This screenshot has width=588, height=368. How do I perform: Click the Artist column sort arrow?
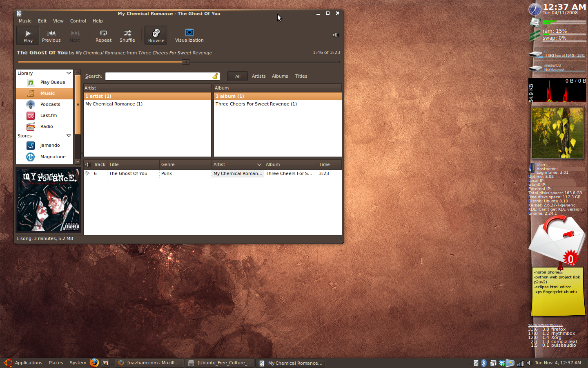pos(259,165)
